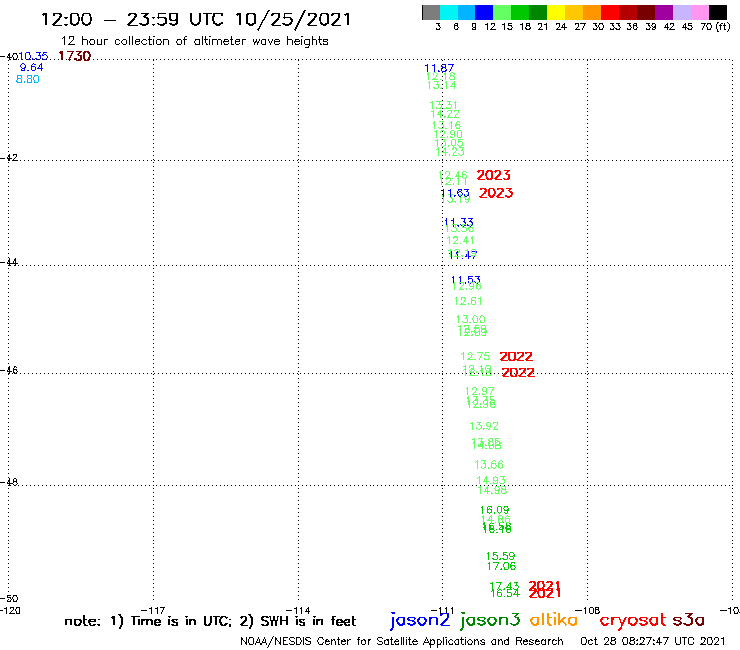Click the yellow swatch in the color scale
Screen dimensions: 740x650
pyautogui.click(x=556, y=12)
